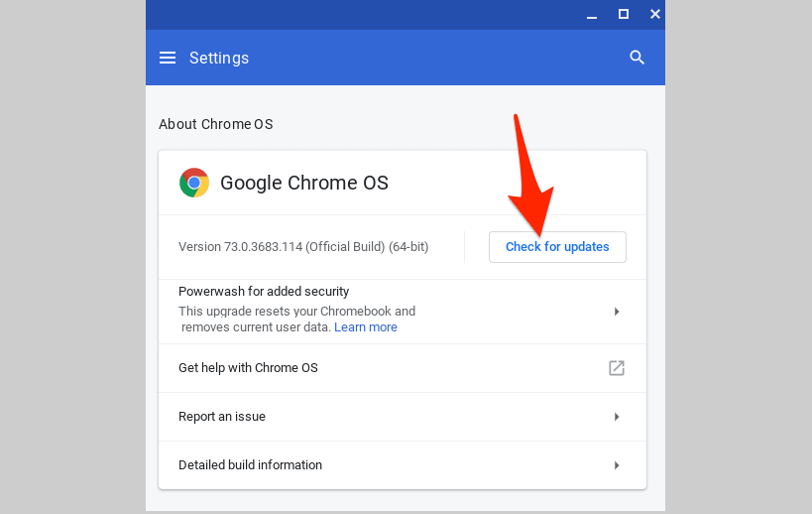
Task: Click the About Chrome OS heading
Action: point(215,124)
